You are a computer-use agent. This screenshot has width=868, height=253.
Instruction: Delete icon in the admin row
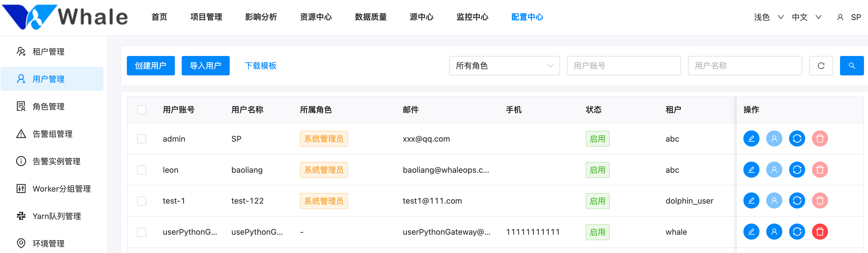pos(820,138)
